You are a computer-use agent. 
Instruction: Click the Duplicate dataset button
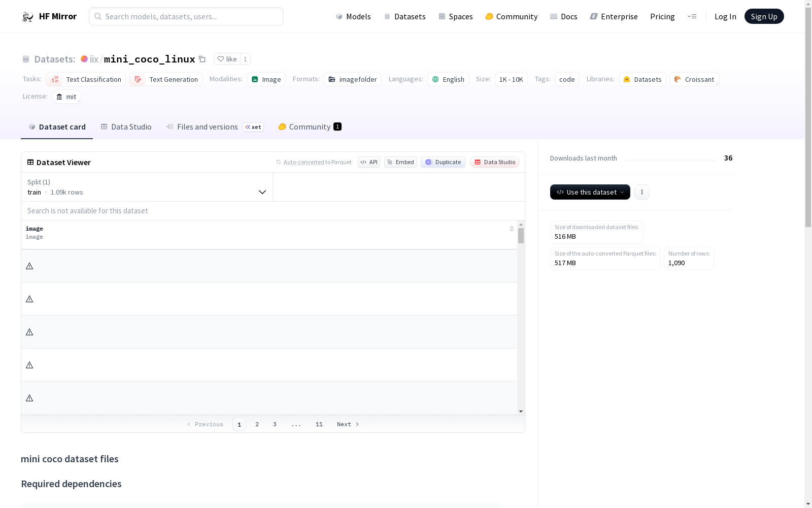point(443,162)
